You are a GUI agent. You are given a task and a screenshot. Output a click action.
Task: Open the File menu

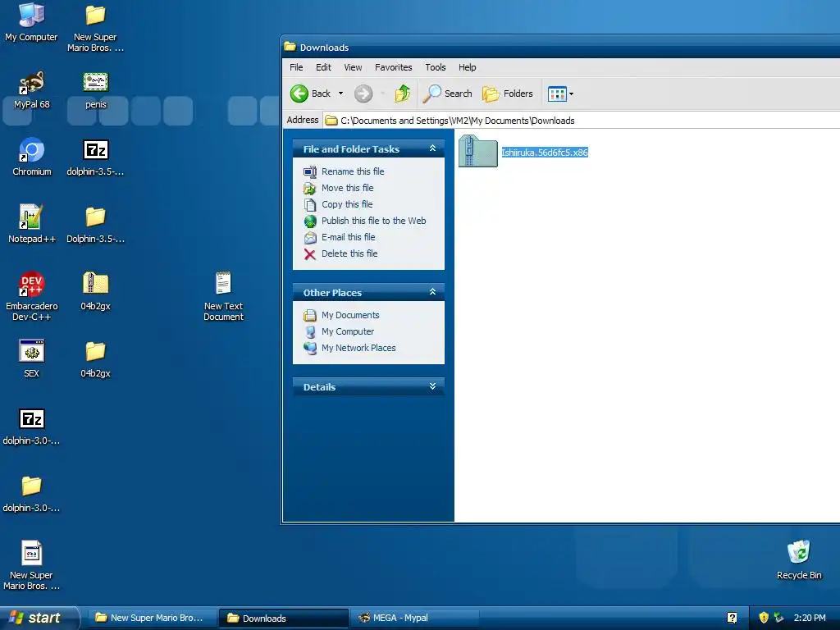(296, 67)
